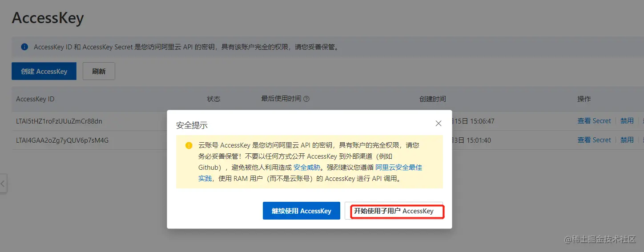Click the 创建时间 column header
Screen dimensions: 644x252
pos(432,99)
